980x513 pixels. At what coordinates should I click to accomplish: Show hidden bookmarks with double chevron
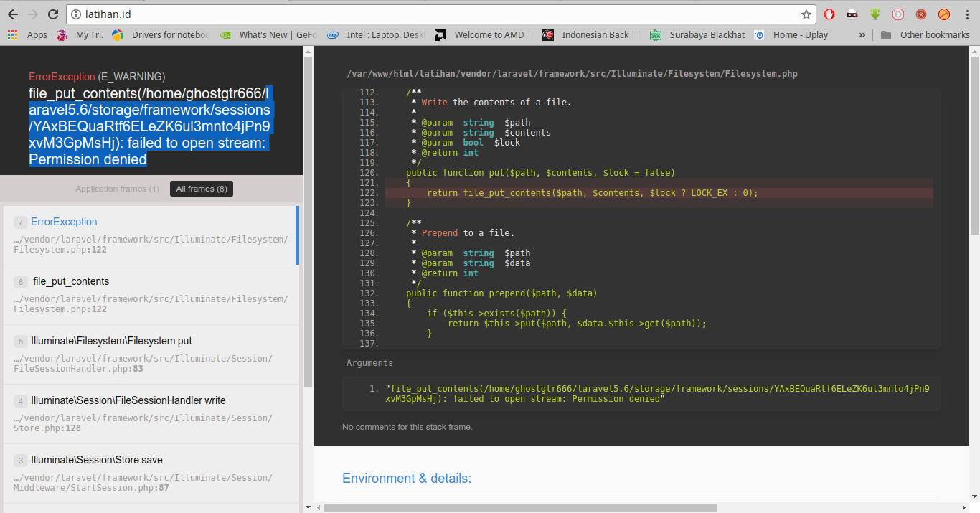[862, 34]
